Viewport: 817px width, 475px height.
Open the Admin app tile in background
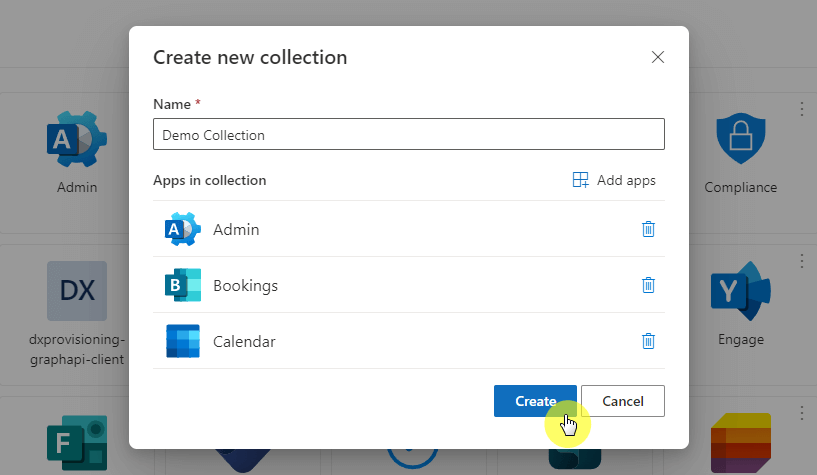pyautogui.click(x=77, y=139)
